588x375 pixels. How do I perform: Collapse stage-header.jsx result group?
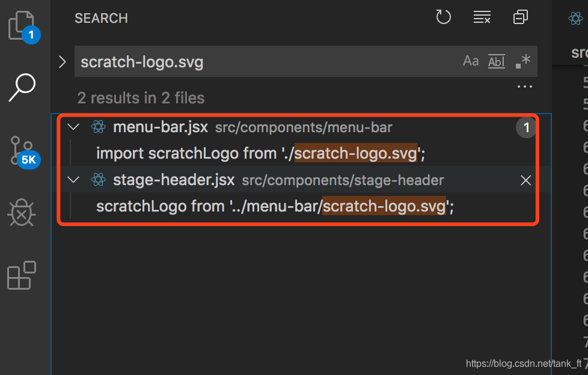[73, 180]
